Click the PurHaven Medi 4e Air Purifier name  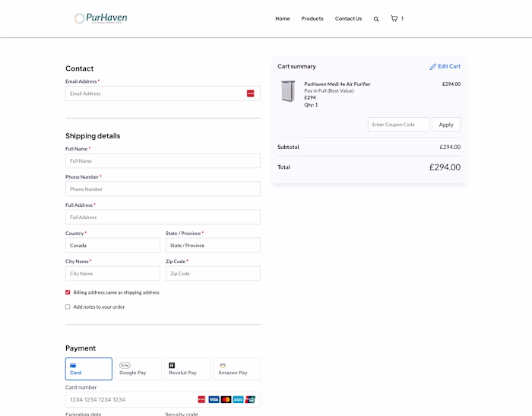[337, 84]
